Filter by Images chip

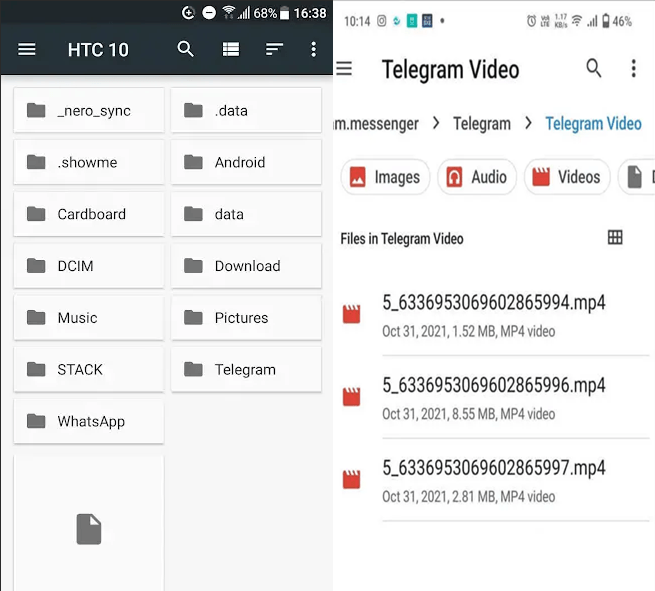point(385,177)
